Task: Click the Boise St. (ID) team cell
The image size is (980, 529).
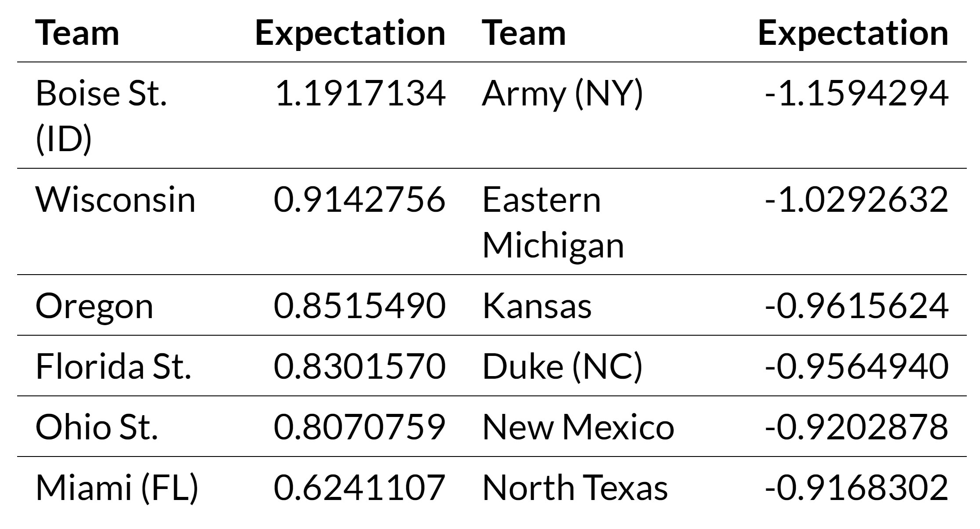Action: [101, 116]
